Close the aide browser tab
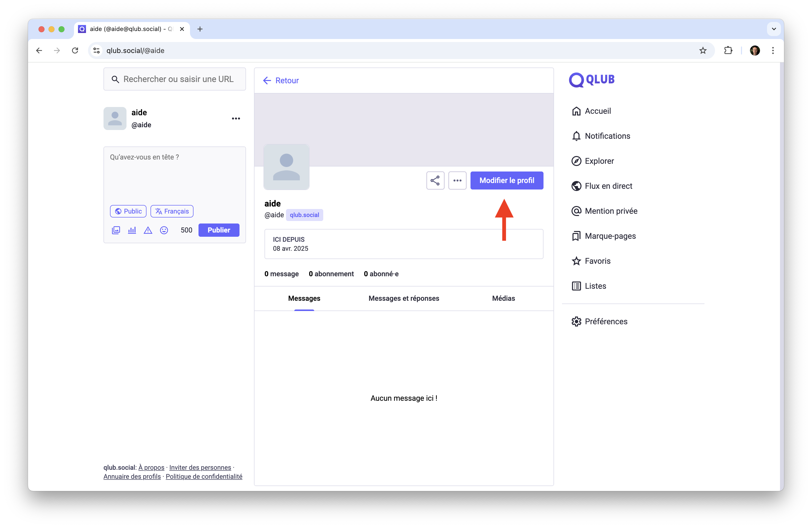The image size is (812, 528). (x=182, y=29)
